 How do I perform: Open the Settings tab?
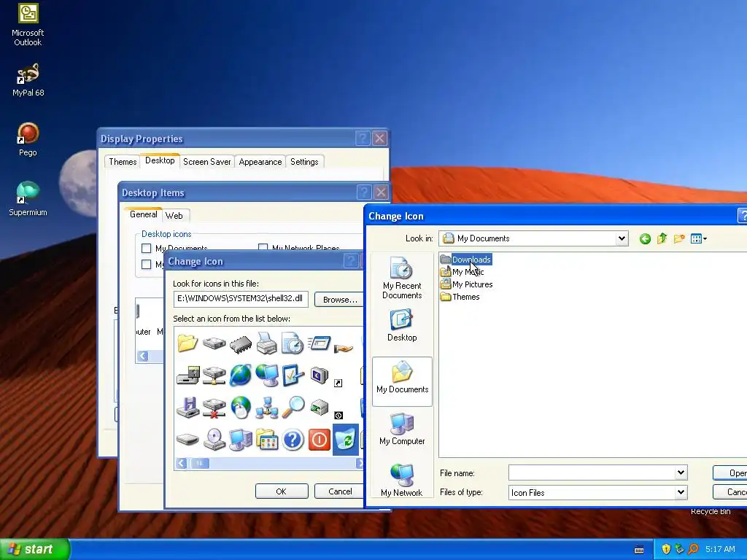pos(304,162)
